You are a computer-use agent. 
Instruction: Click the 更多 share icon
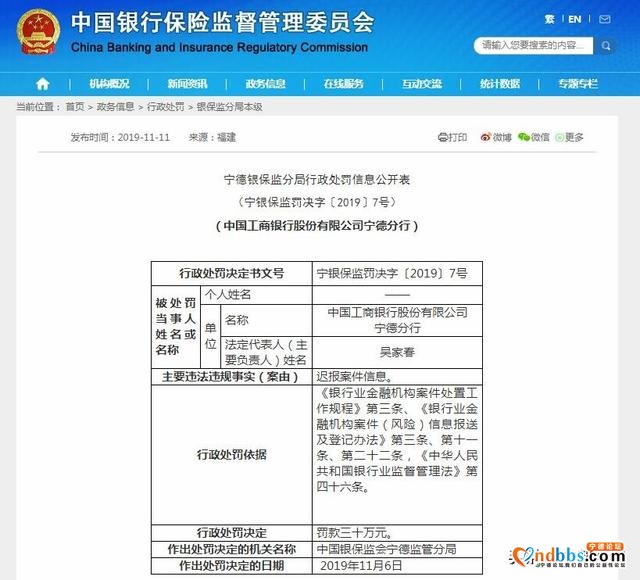[559, 138]
